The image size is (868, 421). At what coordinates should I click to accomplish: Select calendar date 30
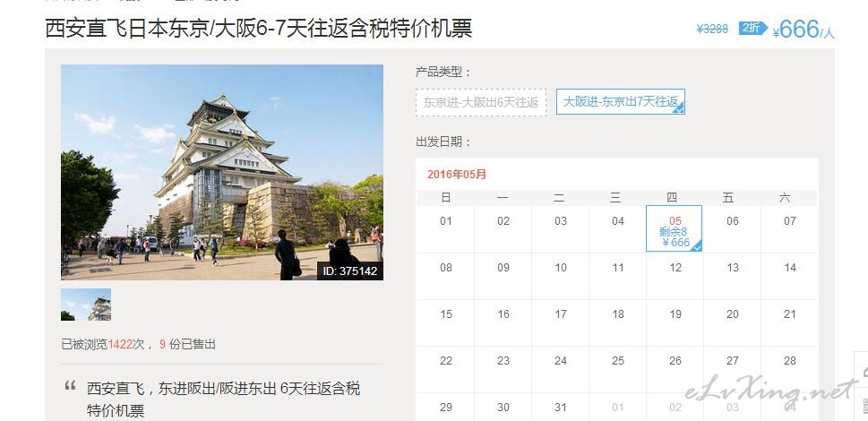point(503,408)
